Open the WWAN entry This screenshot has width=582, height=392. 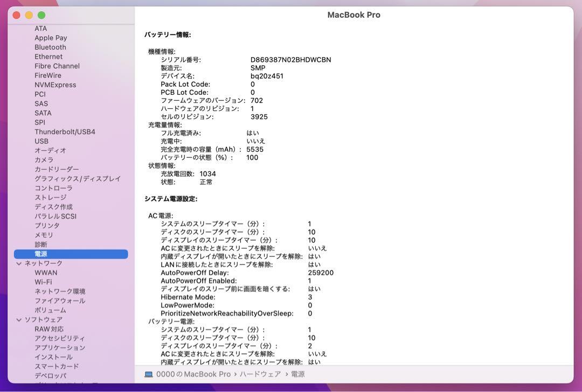(46, 272)
